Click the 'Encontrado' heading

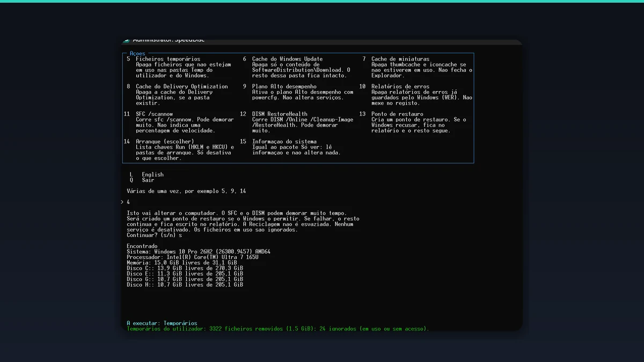[x=142, y=246]
